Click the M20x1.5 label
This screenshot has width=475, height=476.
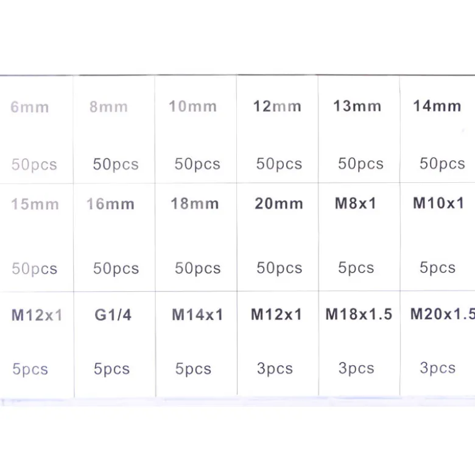(443, 314)
